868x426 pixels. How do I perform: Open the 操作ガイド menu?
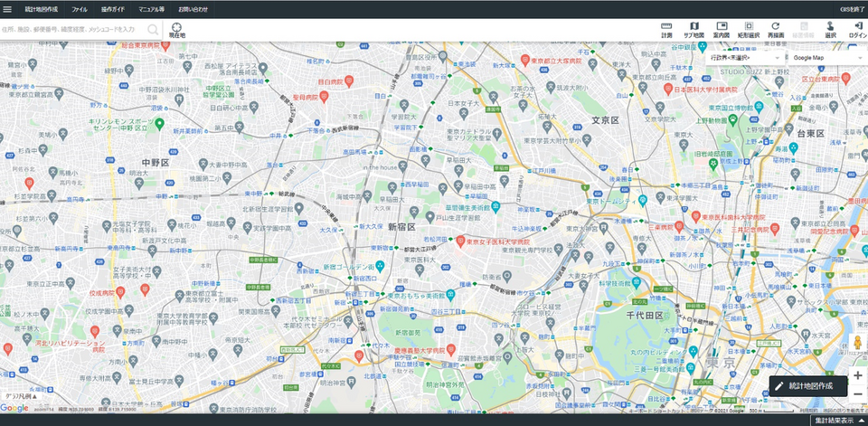coord(113,9)
